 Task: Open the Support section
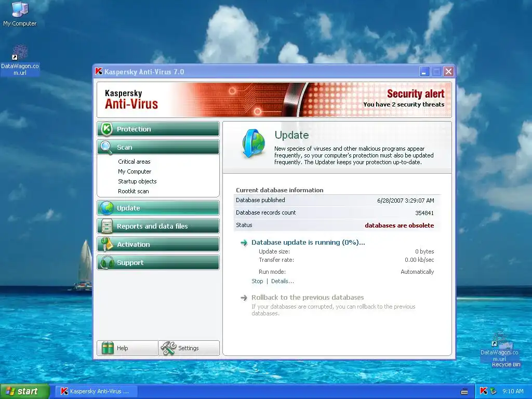[x=158, y=262]
